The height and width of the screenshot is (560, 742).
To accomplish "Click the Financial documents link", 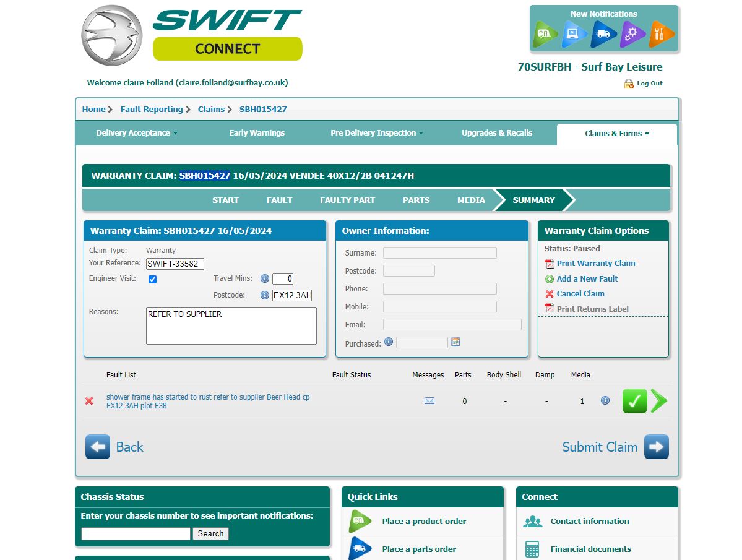I will tap(590, 549).
